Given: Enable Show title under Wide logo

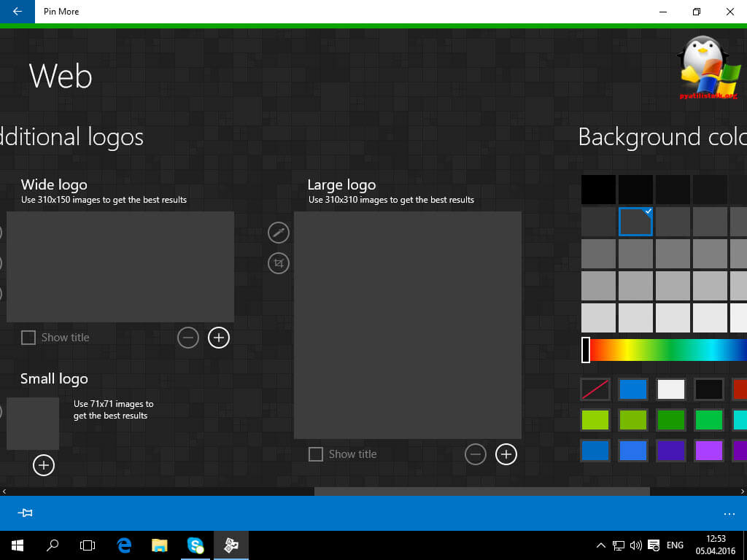Looking at the screenshot, I should (28, 338).
